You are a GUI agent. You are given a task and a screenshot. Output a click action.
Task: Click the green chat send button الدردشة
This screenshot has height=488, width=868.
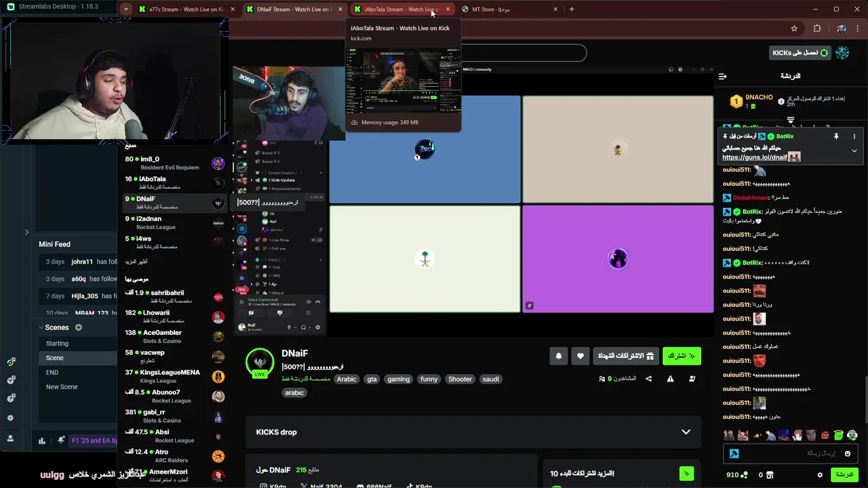click(844, 475)
